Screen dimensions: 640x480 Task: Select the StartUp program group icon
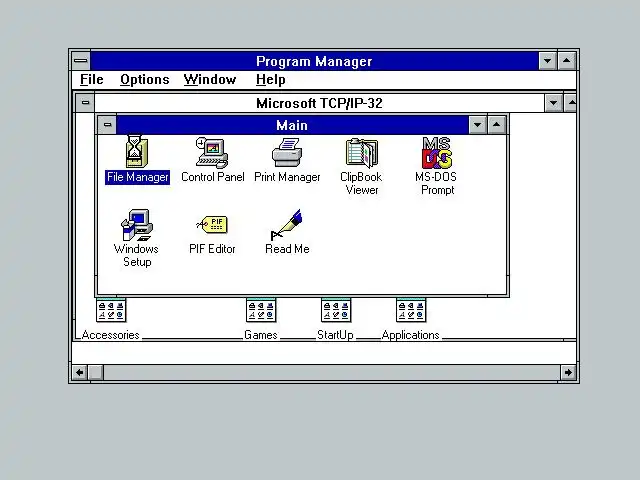[x=336, y=310]
